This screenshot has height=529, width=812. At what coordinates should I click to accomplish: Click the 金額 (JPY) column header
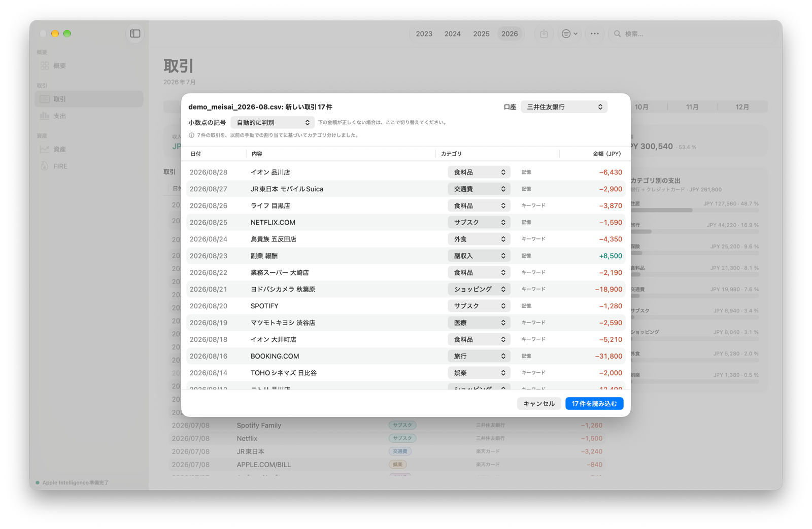606,154
